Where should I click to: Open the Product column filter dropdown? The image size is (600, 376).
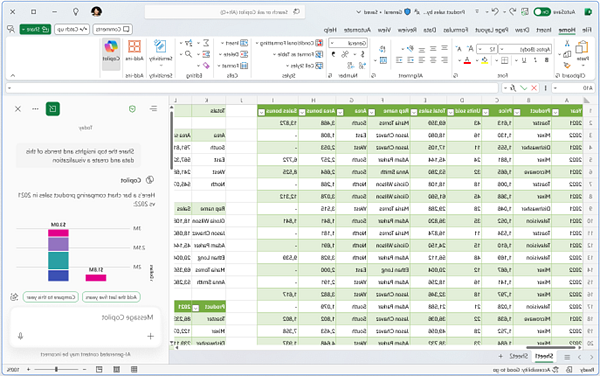coord(517,112)
